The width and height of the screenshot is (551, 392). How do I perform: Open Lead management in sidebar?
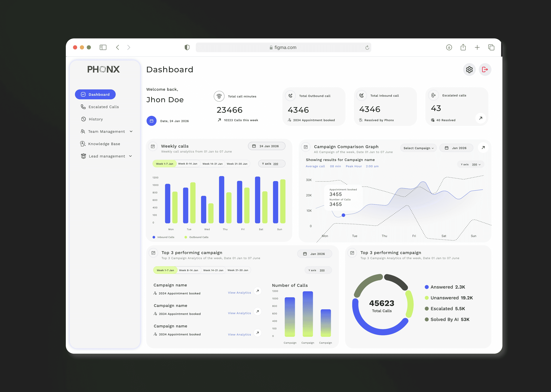pos(106,156)
